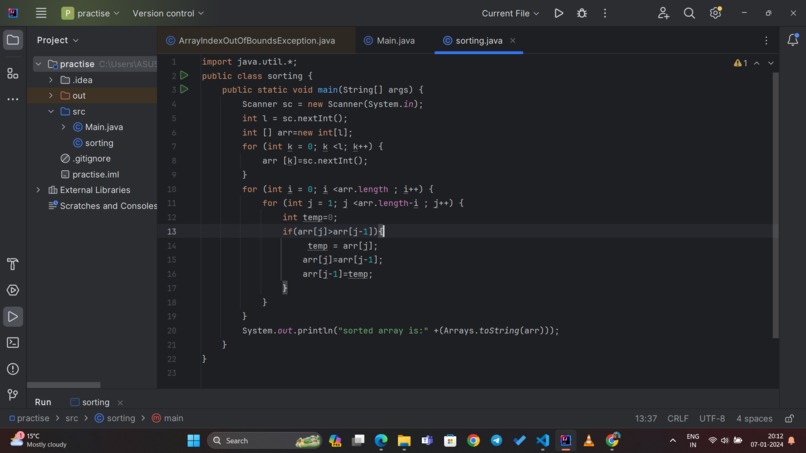Expand the .idea folder

(x=51, y=80)
